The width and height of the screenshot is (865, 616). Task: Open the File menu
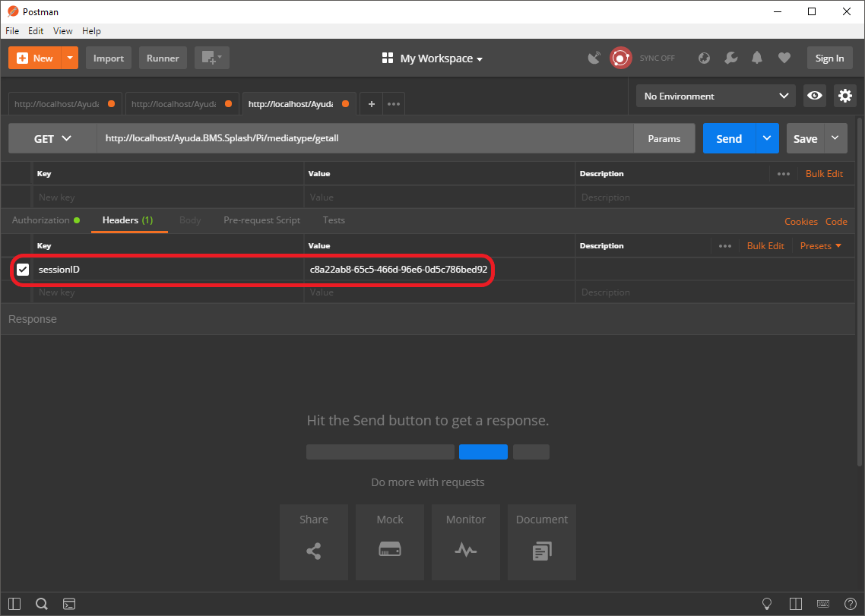12,31
